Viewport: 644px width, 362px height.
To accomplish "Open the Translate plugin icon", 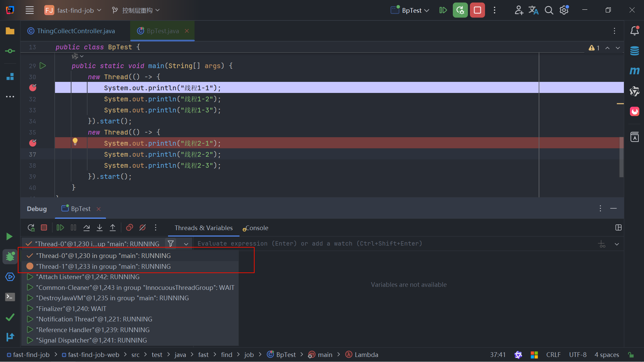I will click(534, 10).
